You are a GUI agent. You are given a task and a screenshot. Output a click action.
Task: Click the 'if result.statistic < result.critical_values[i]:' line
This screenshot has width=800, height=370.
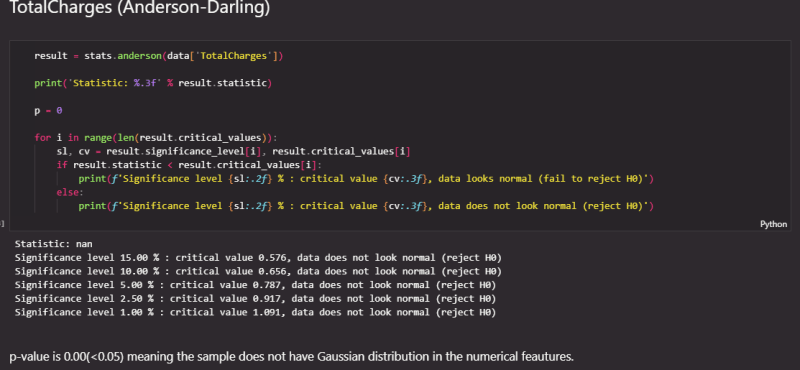(x=189, y=165)
